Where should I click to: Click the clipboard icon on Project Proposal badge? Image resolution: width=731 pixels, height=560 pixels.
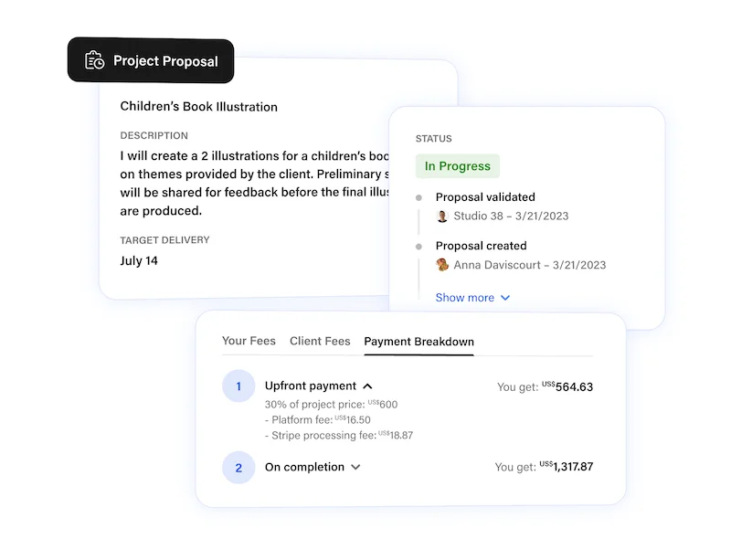(x=92, y=60)
